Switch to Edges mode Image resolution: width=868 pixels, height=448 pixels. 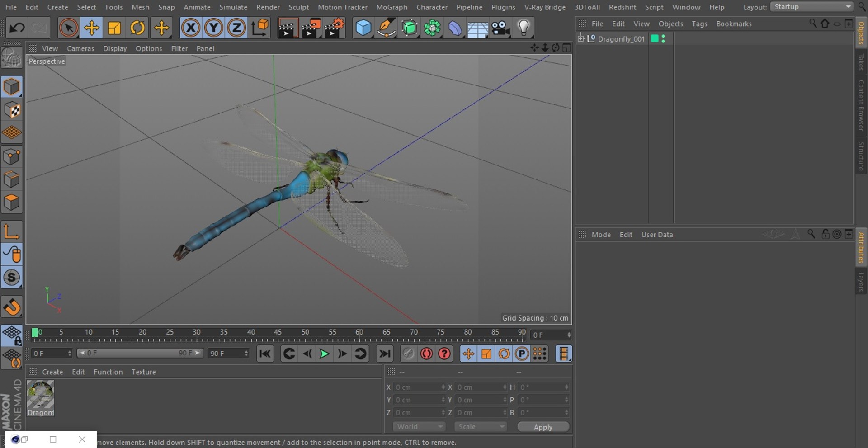[x=12, y=179]
